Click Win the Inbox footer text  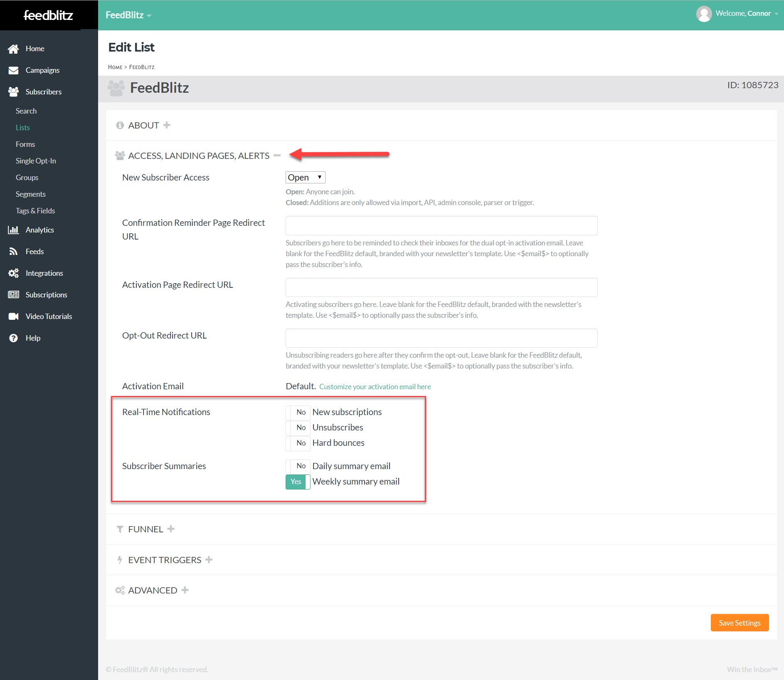point(752,669)
